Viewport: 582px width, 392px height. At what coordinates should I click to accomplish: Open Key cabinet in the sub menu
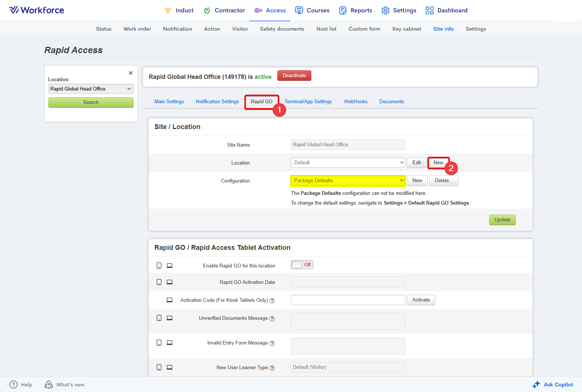407,29
